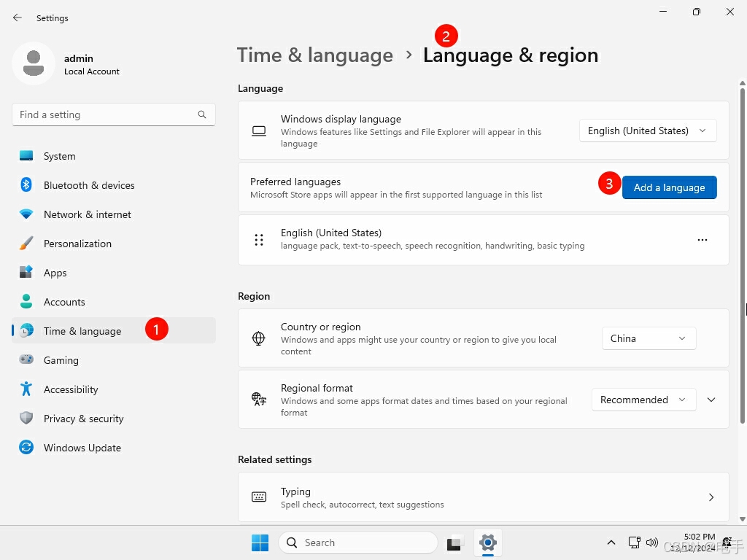Click the Apps icon in sidebar
Screen dimensions: 747x560
26,273
